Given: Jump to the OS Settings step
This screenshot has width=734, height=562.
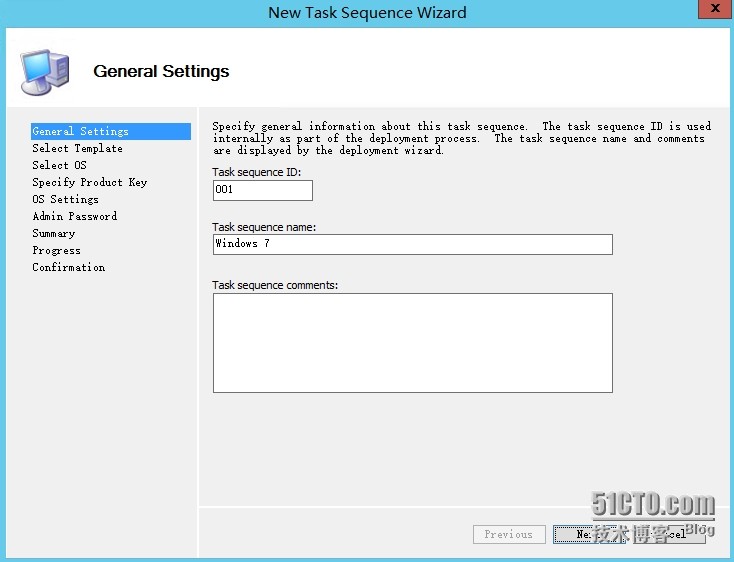Looking at the screenshot, I should coord(65,199).
